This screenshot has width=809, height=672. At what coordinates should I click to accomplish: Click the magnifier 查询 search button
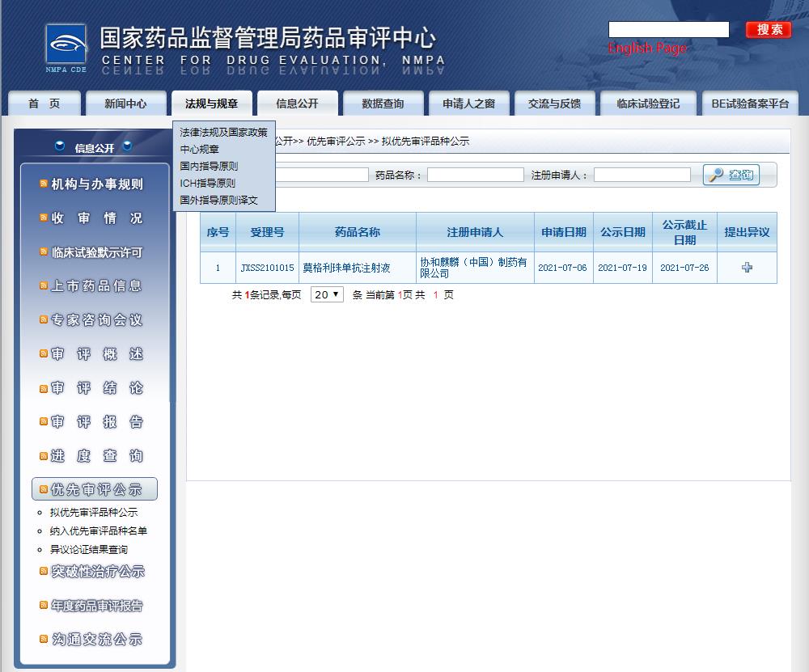731,175
